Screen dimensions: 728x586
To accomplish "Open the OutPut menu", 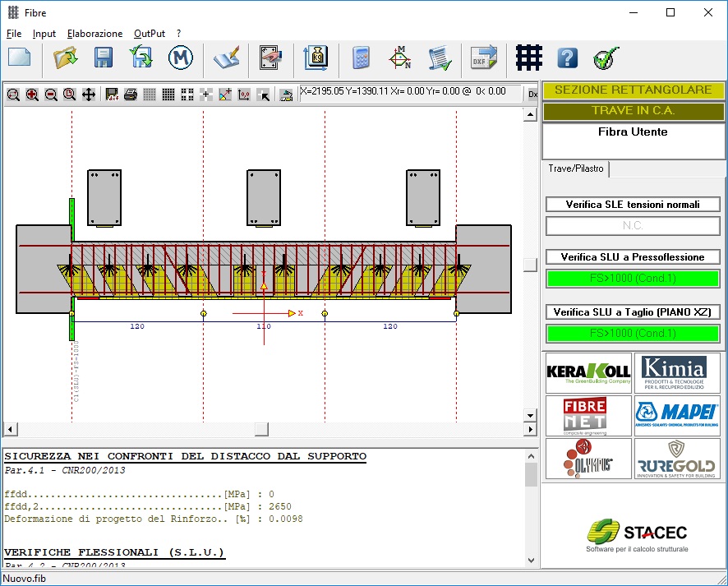I will coord(150,34).
